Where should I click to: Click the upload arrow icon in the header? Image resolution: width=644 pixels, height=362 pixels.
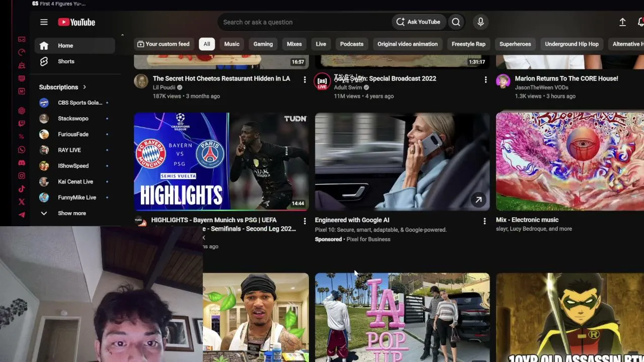622,22
